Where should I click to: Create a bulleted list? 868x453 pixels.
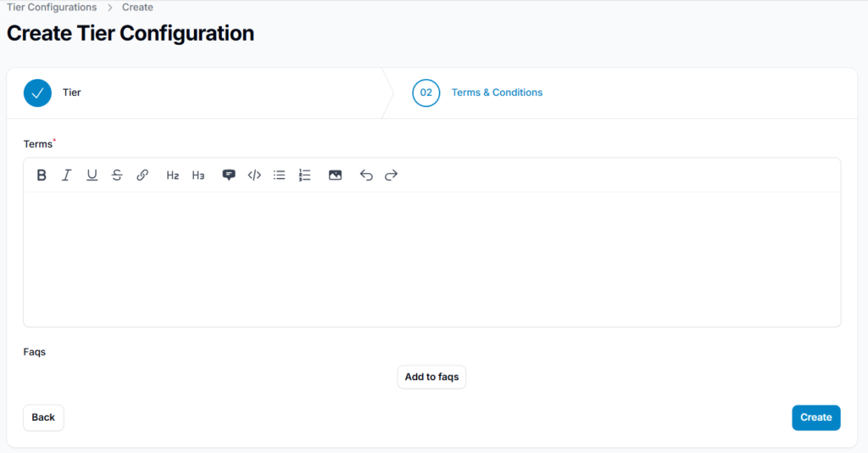coord(279,176)
